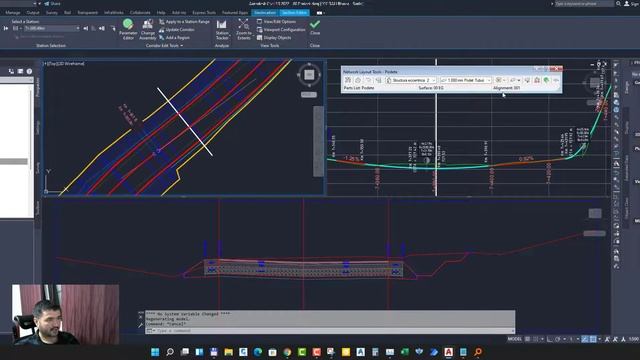Click the pipe network properties icon

click(348, 80)
